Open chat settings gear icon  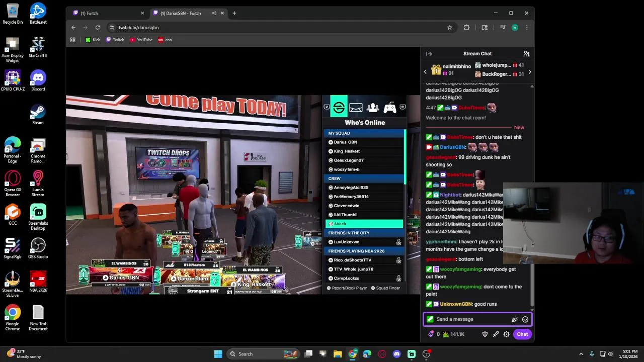click(x=506, y=334)
